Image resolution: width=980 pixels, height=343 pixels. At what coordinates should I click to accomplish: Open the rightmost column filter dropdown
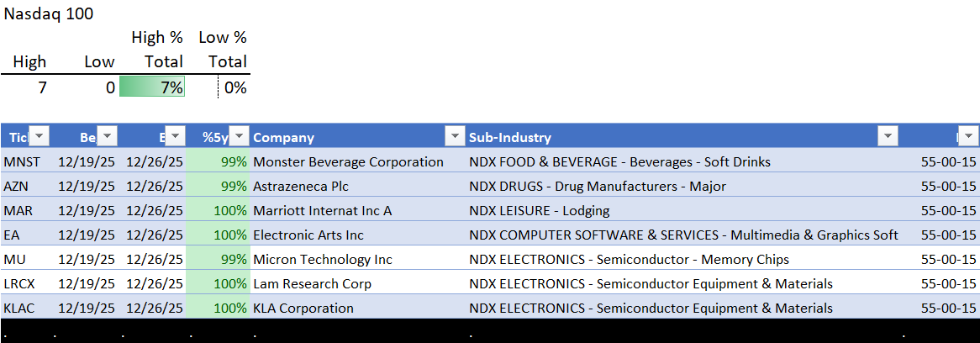click(969, 137)
